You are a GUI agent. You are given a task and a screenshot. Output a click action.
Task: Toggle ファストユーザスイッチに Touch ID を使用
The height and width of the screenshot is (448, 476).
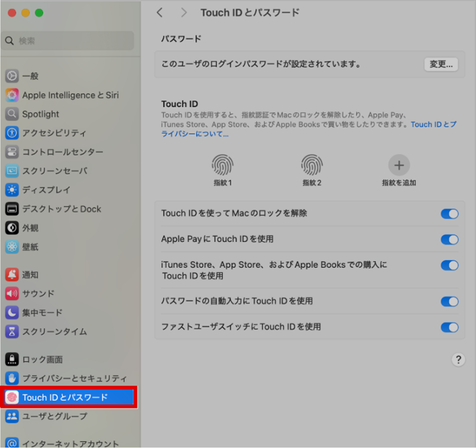(450, 327)
